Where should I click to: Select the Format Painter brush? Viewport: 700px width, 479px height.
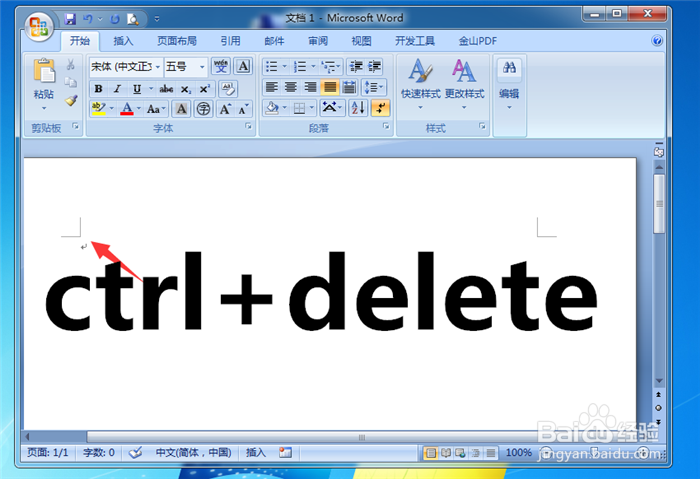(71, 100)
